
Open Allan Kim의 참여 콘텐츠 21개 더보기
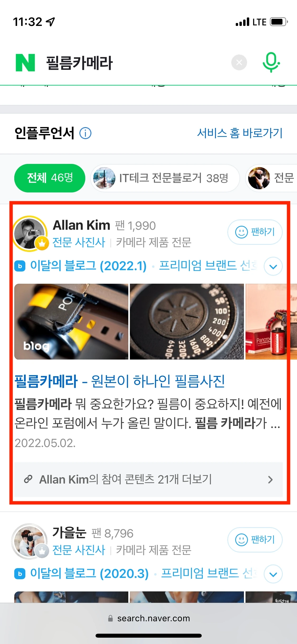click(x=148, y=479)
